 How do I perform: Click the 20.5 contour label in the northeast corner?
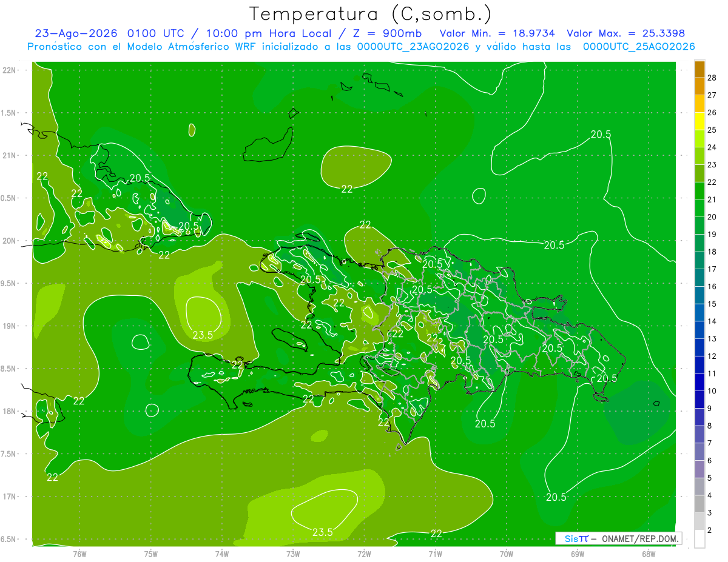click(x=601, y=135)
